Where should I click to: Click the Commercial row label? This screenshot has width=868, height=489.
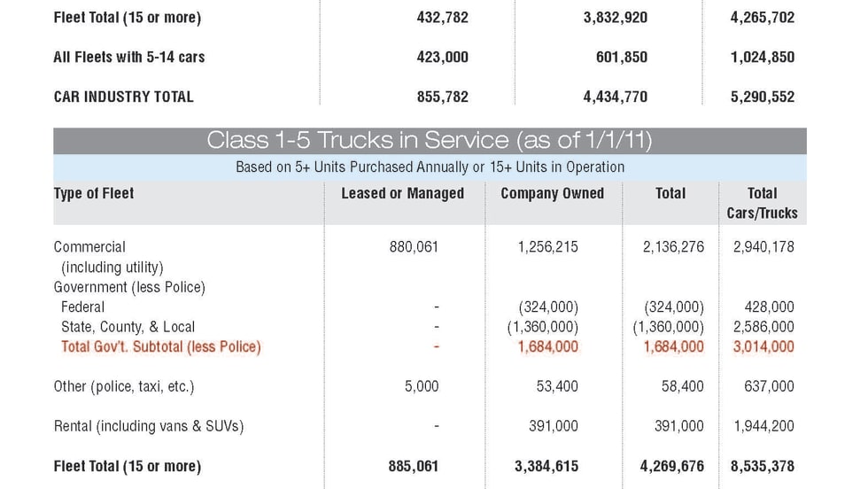tap(89, 247)
